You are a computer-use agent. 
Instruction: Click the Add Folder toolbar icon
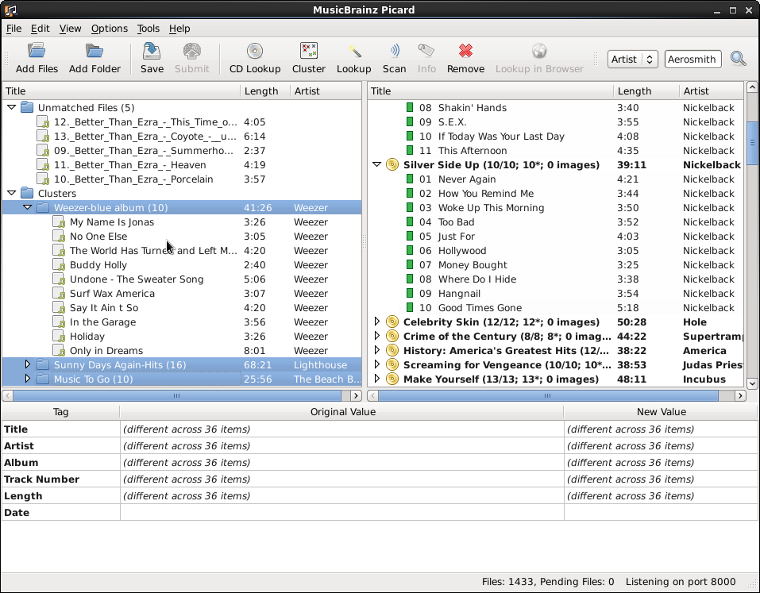[94, 52]
